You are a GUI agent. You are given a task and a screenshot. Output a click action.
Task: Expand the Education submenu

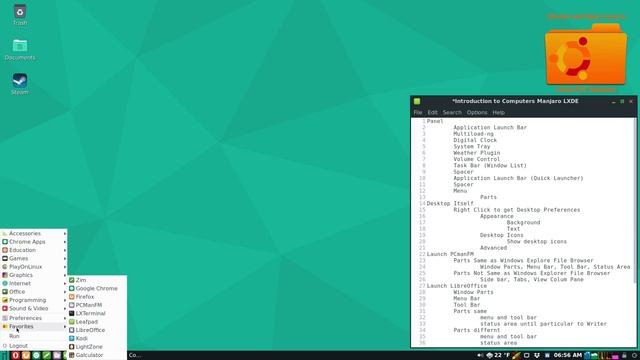coord(34,250)
